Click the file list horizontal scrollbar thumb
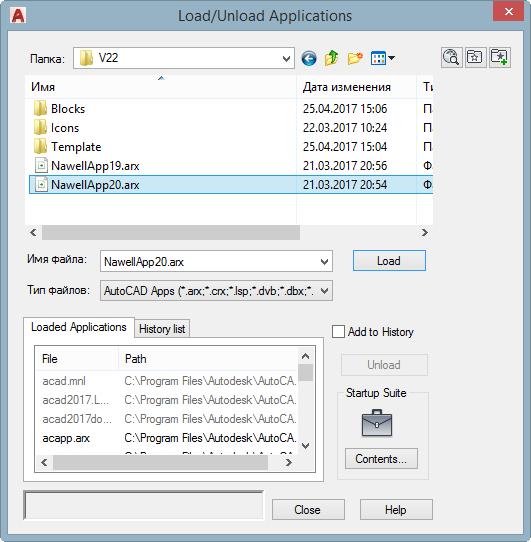The width and height of the screenshot is (531, 542). point(171,233)
